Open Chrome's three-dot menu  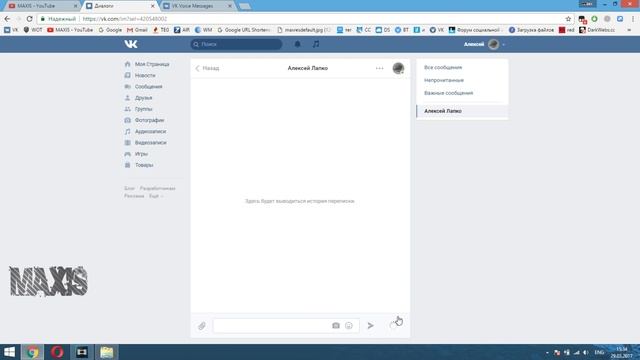click(x=633, y=19)
